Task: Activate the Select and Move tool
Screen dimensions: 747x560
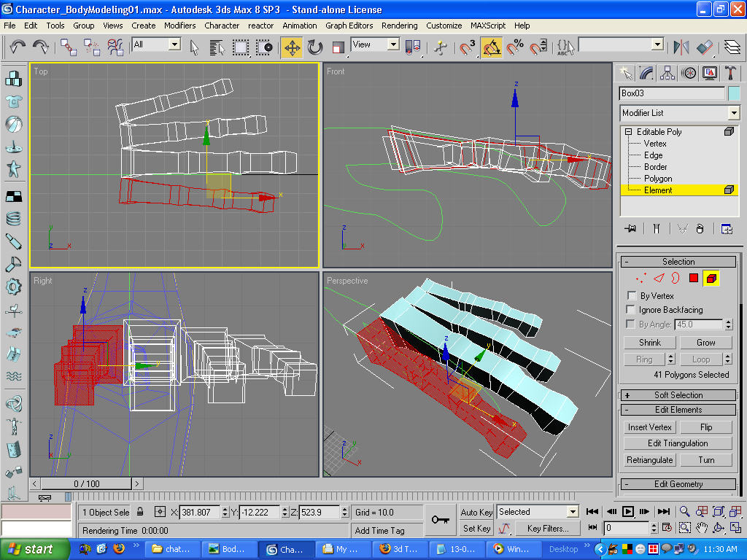Action: click(292, 47)
